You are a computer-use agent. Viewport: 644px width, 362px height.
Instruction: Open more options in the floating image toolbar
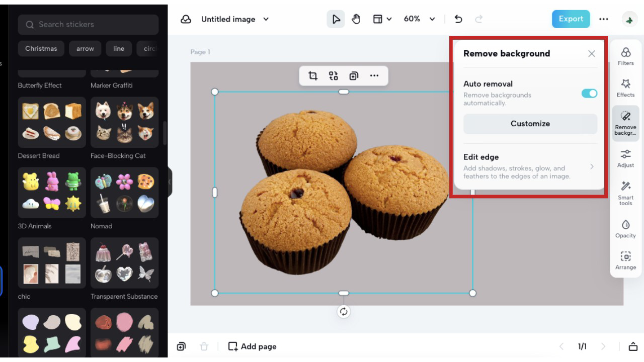tap(374, 76)
